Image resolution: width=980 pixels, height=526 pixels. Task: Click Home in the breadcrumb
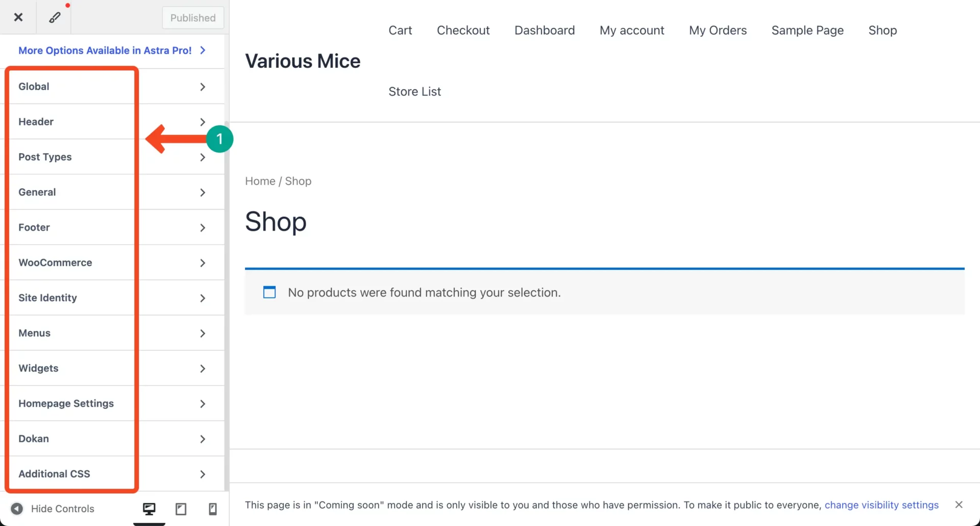[260, 181]
